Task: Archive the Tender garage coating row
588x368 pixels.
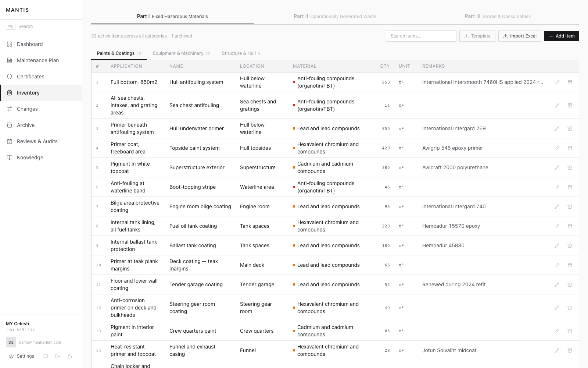Action: pos(570,284)
